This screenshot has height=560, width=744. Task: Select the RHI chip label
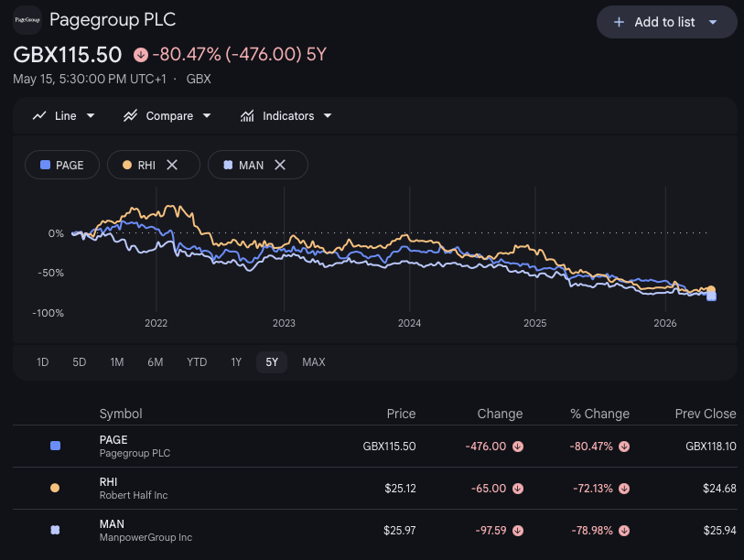click(146, 165)
